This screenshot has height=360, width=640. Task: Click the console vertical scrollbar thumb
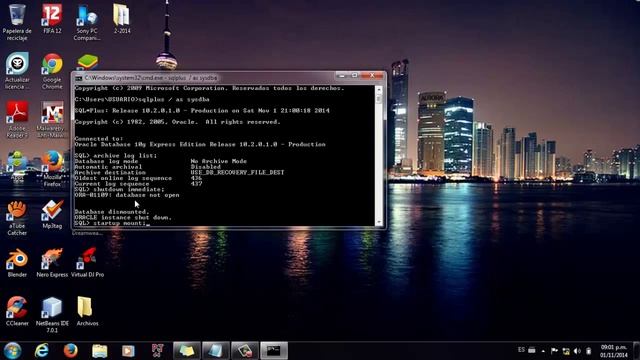point(379,99)
